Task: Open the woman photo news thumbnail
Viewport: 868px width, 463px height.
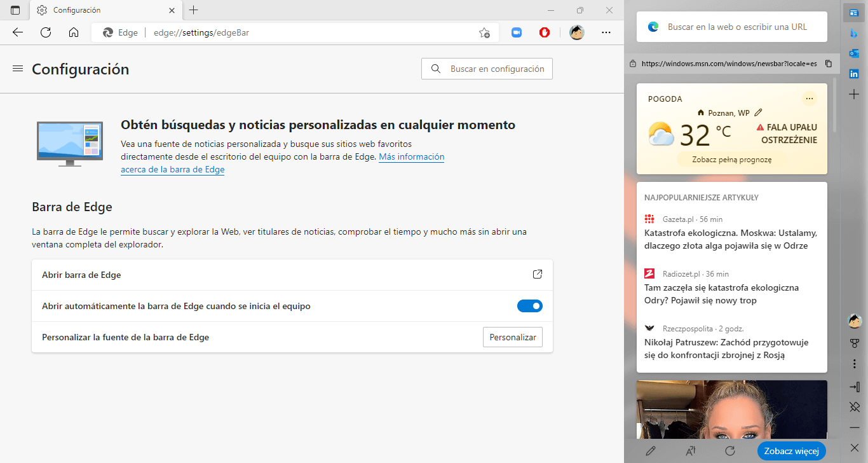Action: pos(732,410)
